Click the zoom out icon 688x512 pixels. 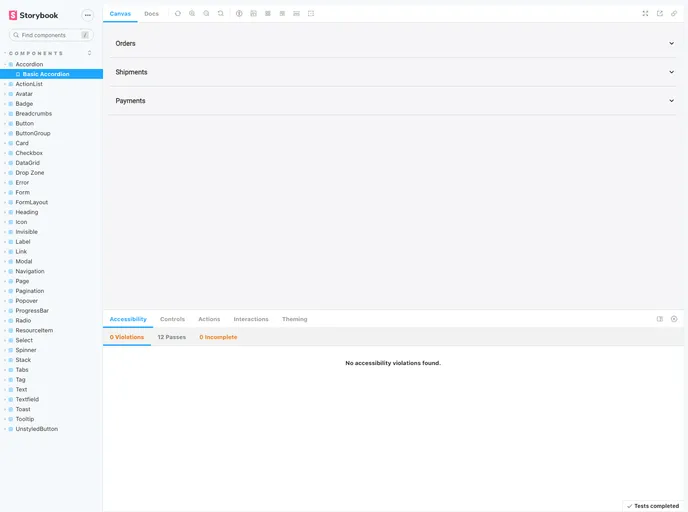pos(206,13)
